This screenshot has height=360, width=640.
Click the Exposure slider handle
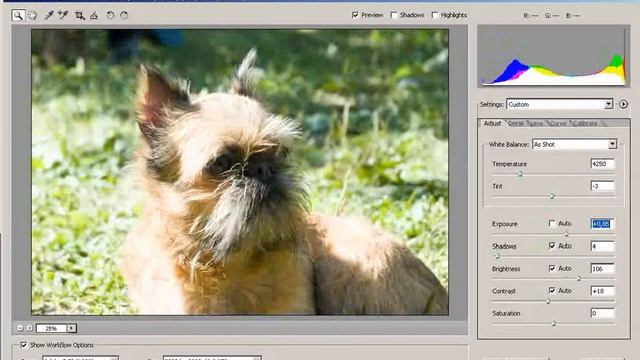point(566,234)
